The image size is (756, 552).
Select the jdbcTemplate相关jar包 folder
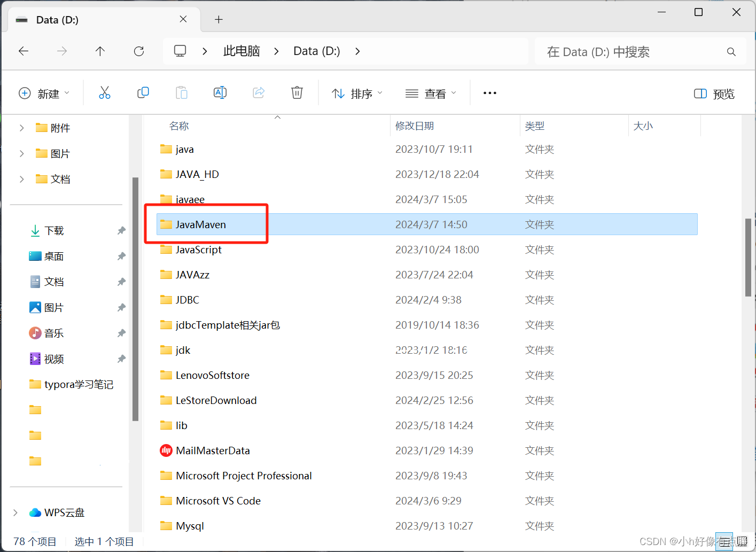(x=427, y=325)
